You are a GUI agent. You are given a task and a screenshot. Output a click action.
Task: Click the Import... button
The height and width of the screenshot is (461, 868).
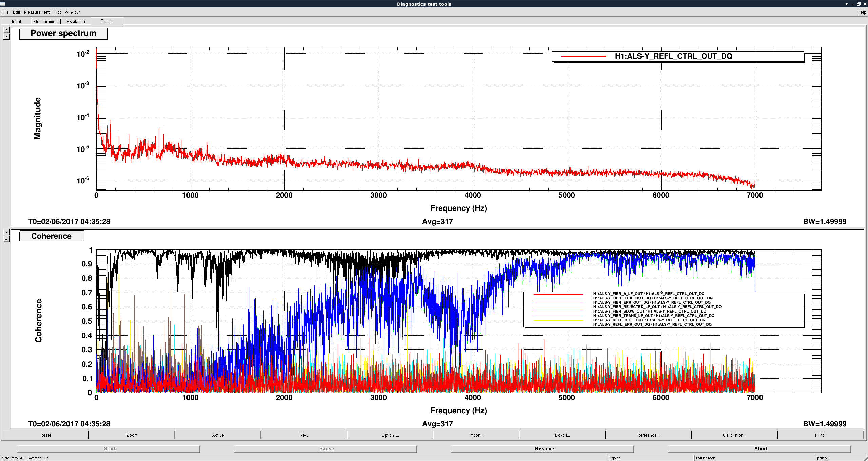click(x=476, y=435)
